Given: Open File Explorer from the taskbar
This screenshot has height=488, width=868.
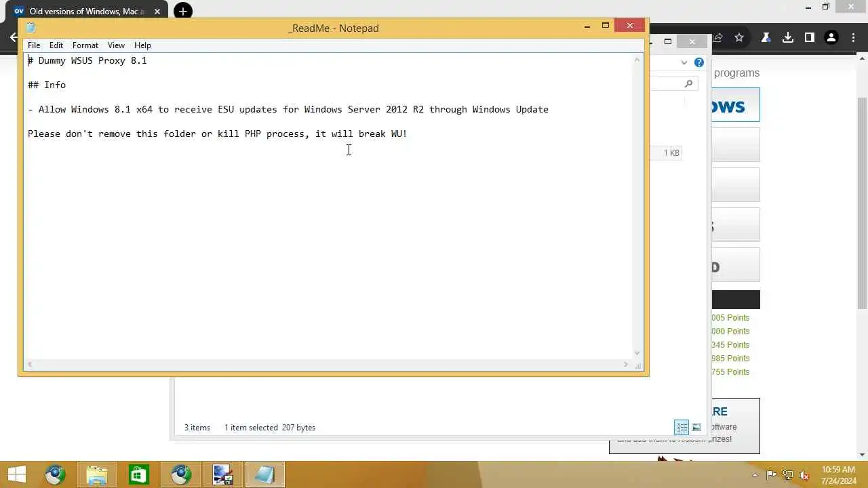Looking at the screenshot, I should click(x=96, y=474).
